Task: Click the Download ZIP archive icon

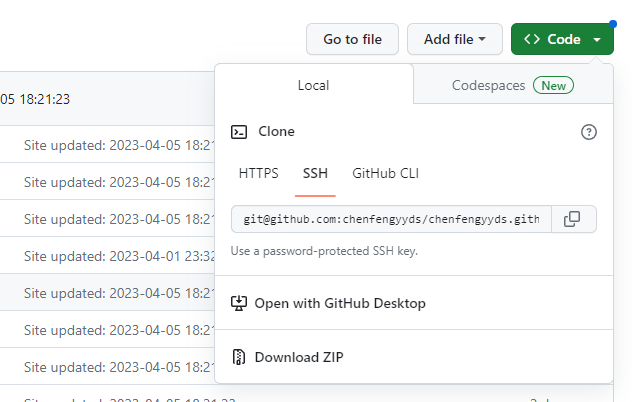Action: (239, 357)
